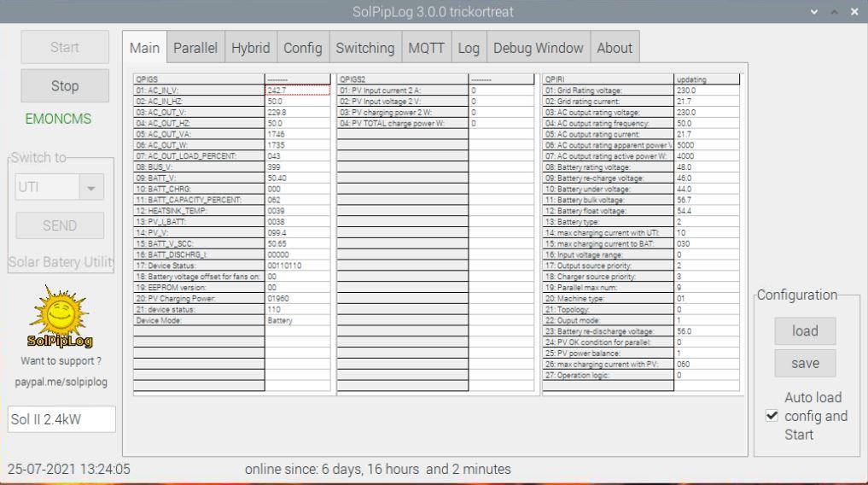Screen dimensions: 868x485
Task: Click re-discharge voltage value 56.0
Action: [707, 331]
